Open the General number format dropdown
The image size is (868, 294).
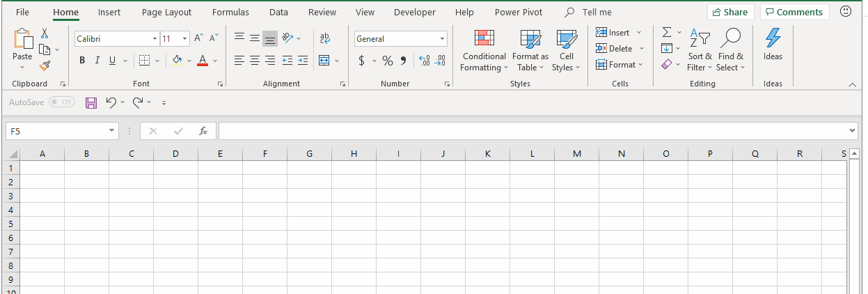(x=442, y=39)
